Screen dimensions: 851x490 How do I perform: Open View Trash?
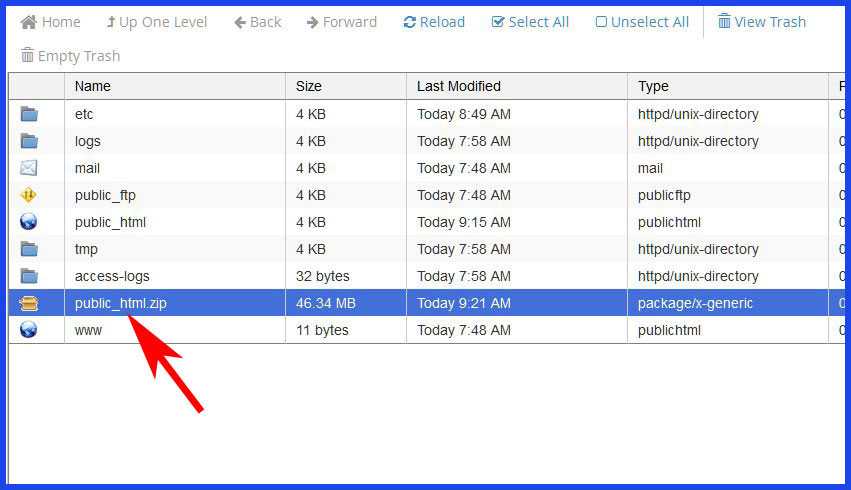[x=761, y=22]
